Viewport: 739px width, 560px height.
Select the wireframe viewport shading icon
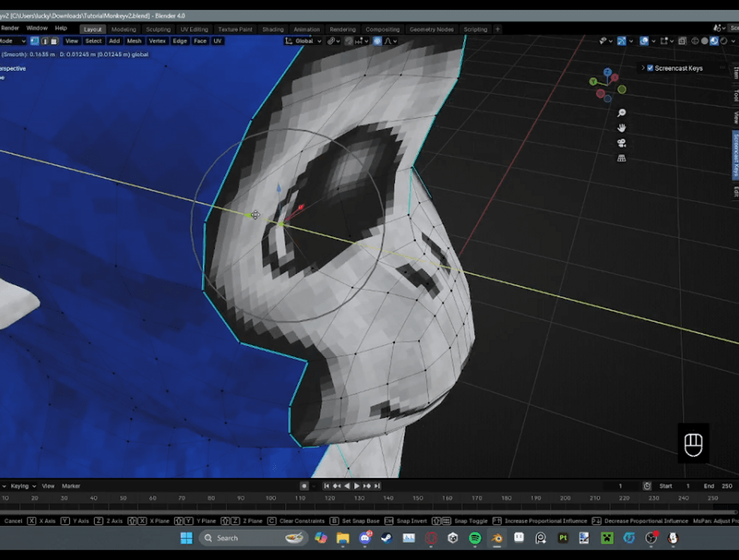click(x=695, y=41)
